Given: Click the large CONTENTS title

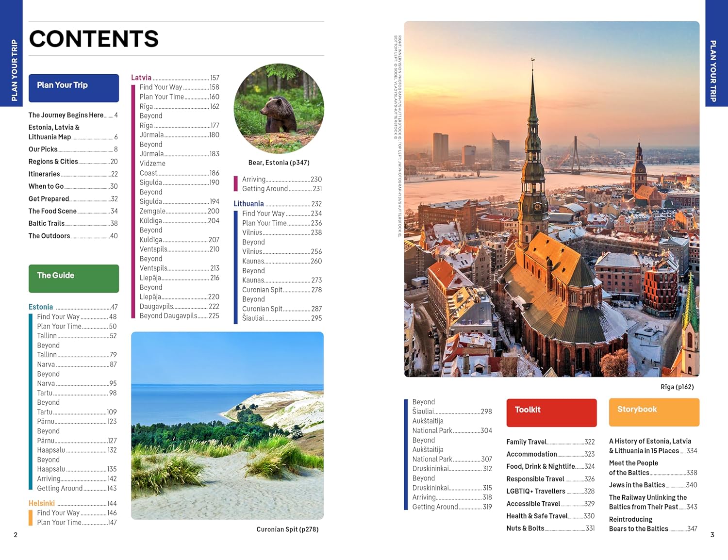Looking at the screenshot, I should point(94,39).
